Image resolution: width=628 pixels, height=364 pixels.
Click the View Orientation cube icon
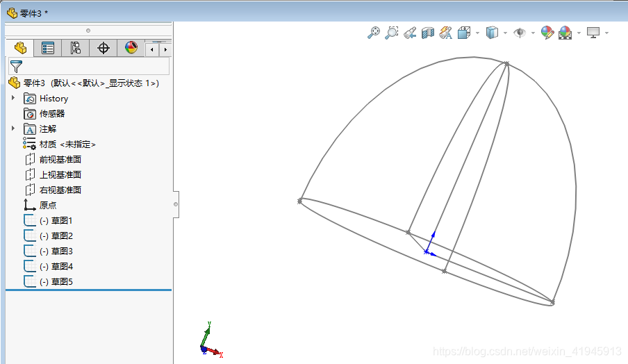pos(464,33)
